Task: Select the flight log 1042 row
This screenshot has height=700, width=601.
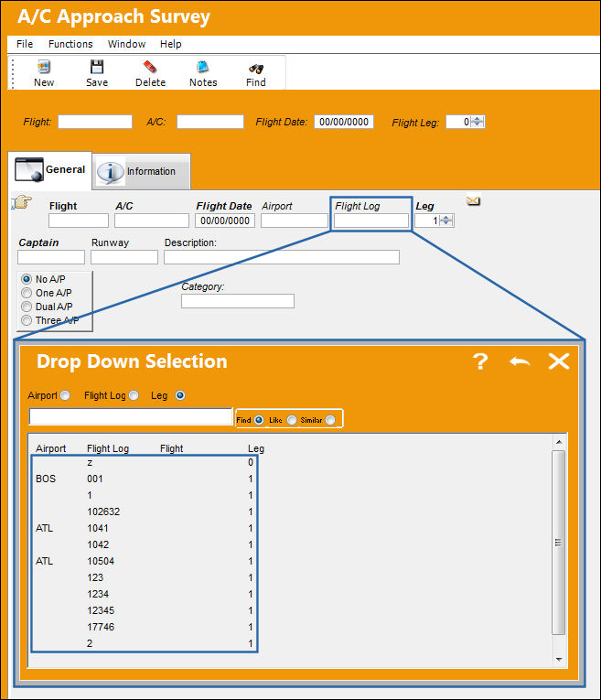Action: click(x=145, y=545)
